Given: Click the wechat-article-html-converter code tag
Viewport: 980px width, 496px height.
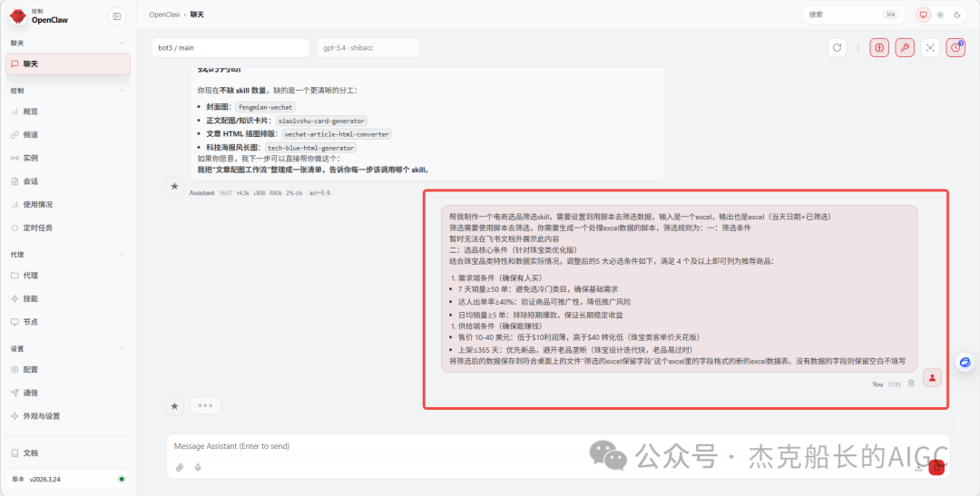Looking at the screenshot, I should pyautogui.click(x=337, y=134).
